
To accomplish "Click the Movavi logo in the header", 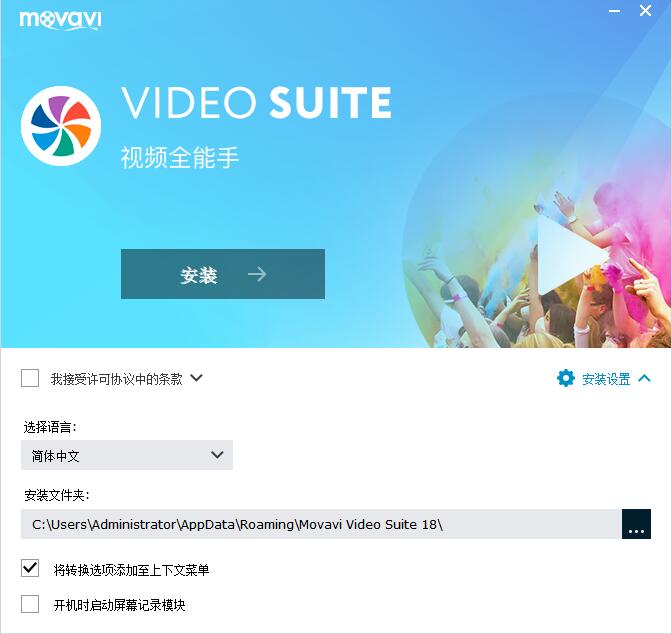I will point(60,20).
